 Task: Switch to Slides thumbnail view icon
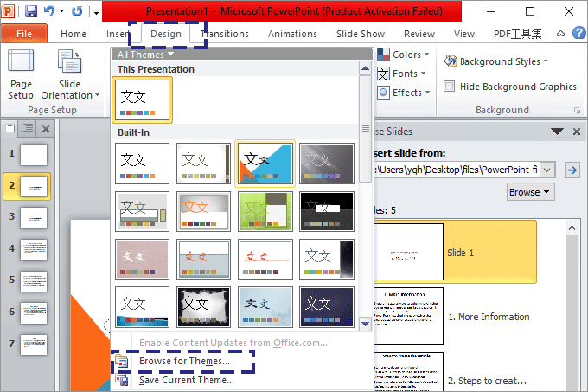10,128
